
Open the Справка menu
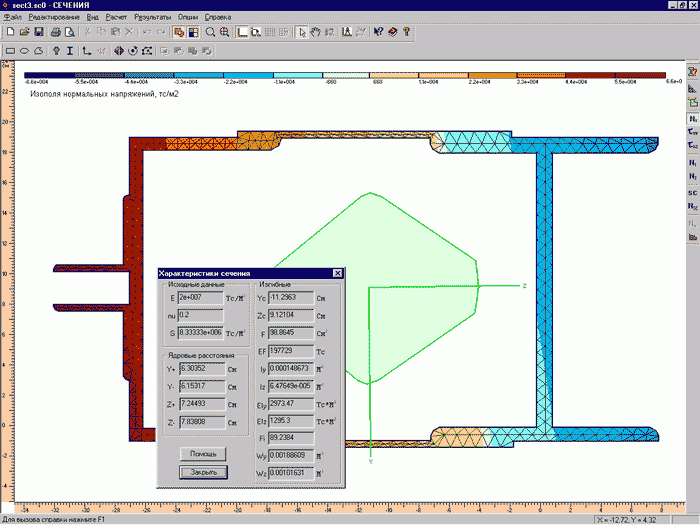click(218, 18)
